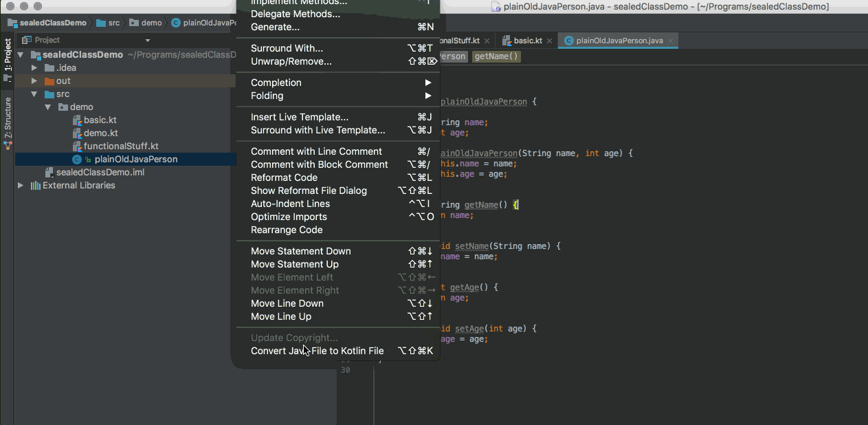868x425 pixels.
Task: Choose Auto-Indent Lines
Action: [337, 204]
